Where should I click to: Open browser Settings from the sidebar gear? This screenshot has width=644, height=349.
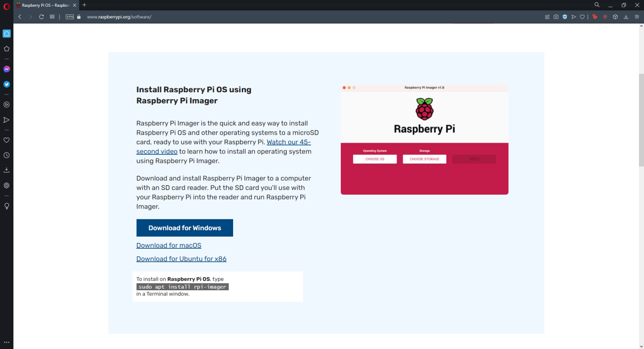click(x=6, y=185)
